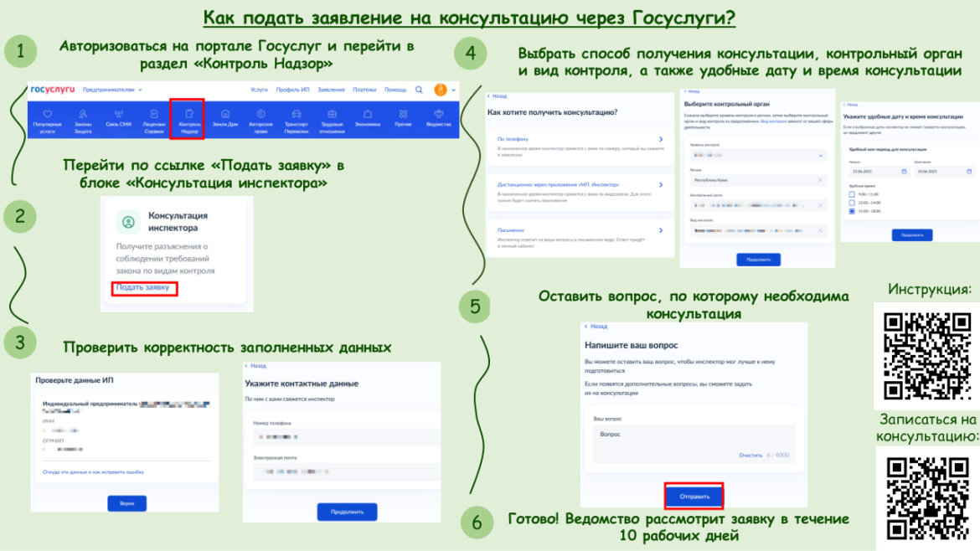Image resolution: width=980 pixels, height=551 pixels.
Task: Check the 12:00–14:00 time slot
Action: coord(852,203)
